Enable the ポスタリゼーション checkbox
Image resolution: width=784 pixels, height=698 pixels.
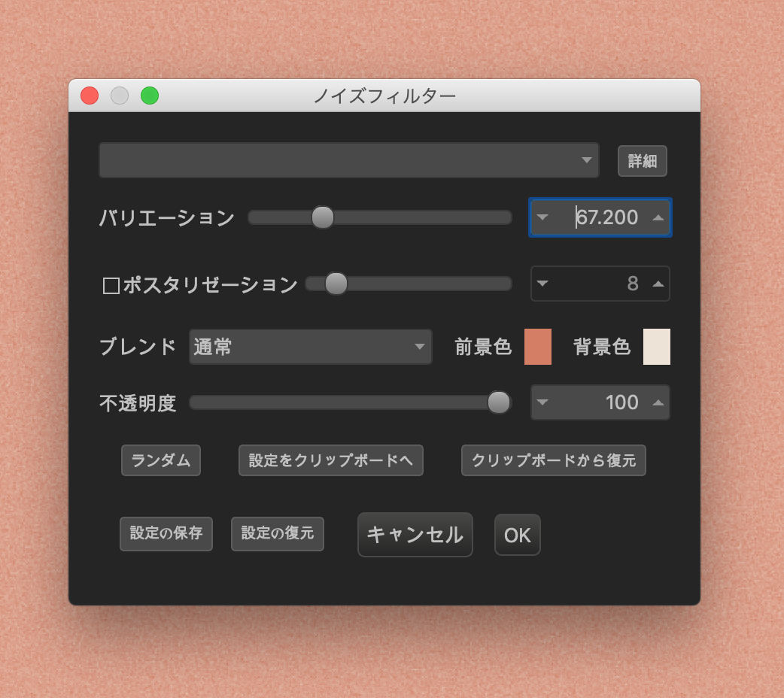pyautogui.click(x=111, y=286)
